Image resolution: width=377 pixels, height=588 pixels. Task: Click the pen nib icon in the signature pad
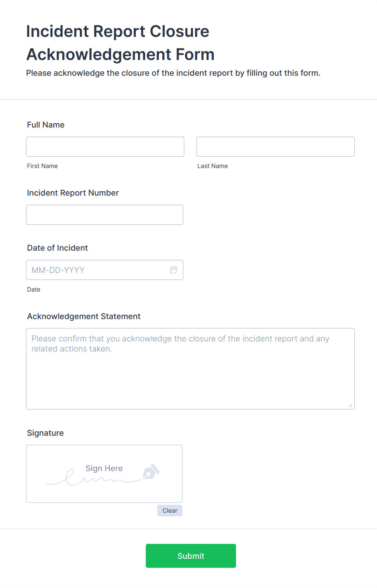point(149,471)
